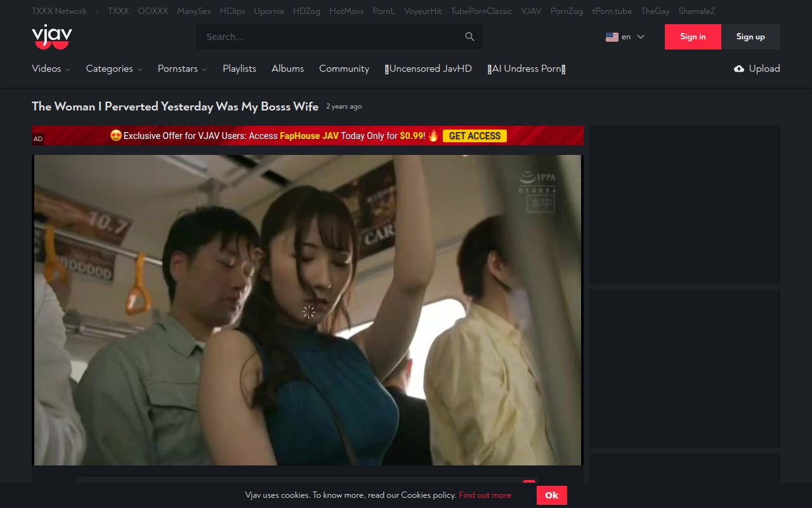
Task: Visit the Upornia network link
Action: click(x=268, y=11)
